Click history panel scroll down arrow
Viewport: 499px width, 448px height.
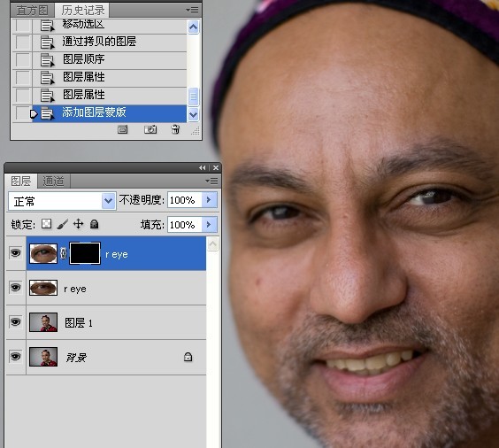[193, 114]
